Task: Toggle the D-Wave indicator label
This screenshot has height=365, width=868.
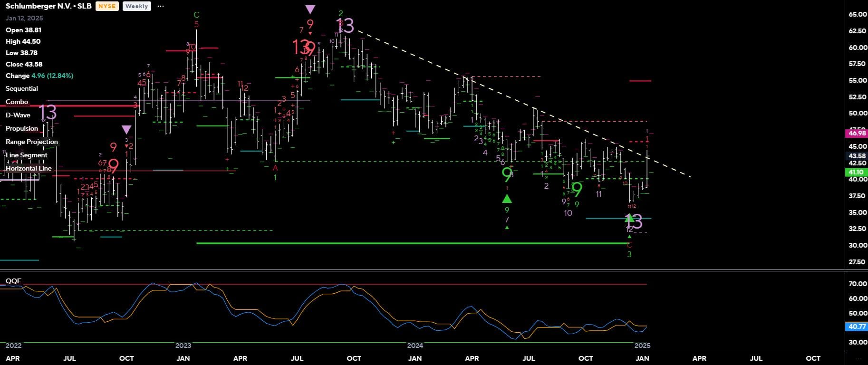Action: [x=18, y=115]
